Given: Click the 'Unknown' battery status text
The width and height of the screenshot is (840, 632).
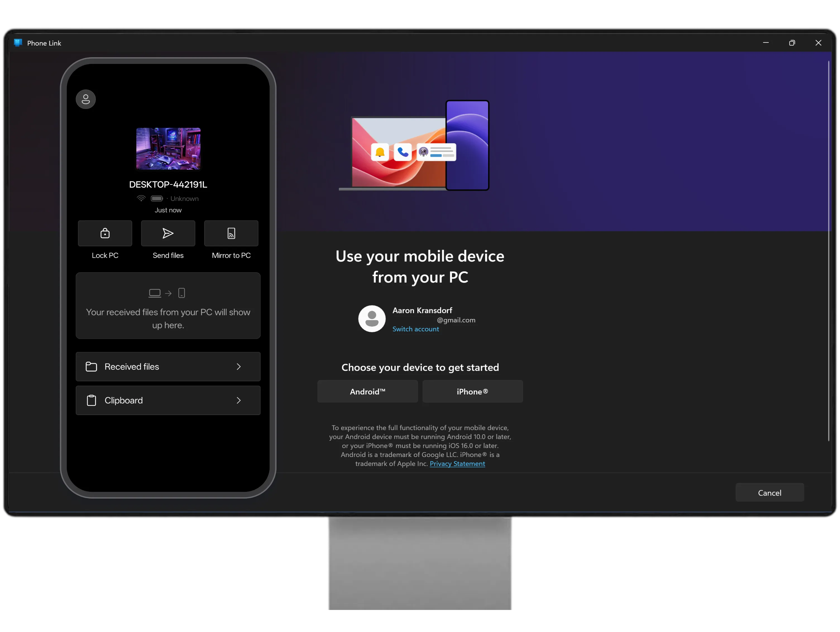Looking at the screenshot, I should [x=185, y=199].
